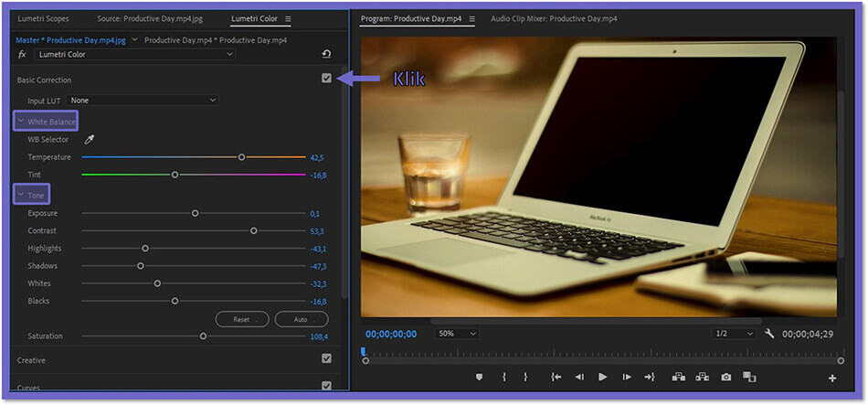This screenshot has height=405, width=868.
Task: Click the Lift icon
Action: click(679, 377)
